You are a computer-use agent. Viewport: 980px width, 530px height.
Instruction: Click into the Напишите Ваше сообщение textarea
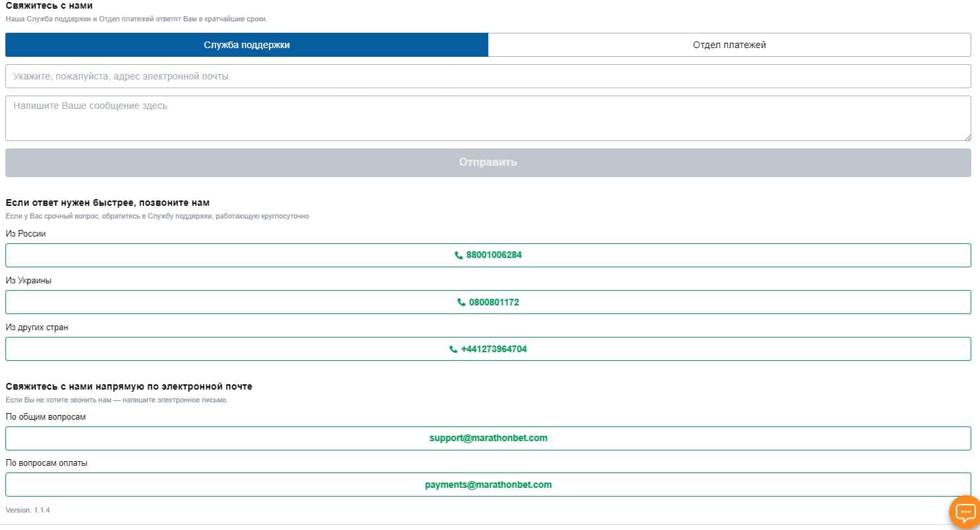tap(488, 118)
